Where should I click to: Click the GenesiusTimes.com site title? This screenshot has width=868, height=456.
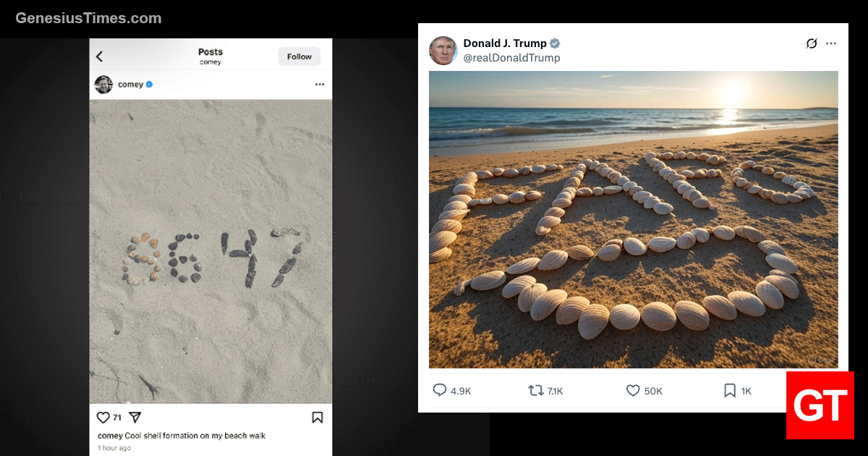88,18
